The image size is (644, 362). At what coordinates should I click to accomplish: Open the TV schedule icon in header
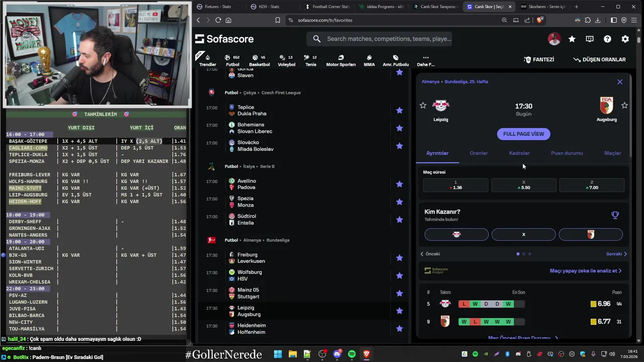coord(590,39)
